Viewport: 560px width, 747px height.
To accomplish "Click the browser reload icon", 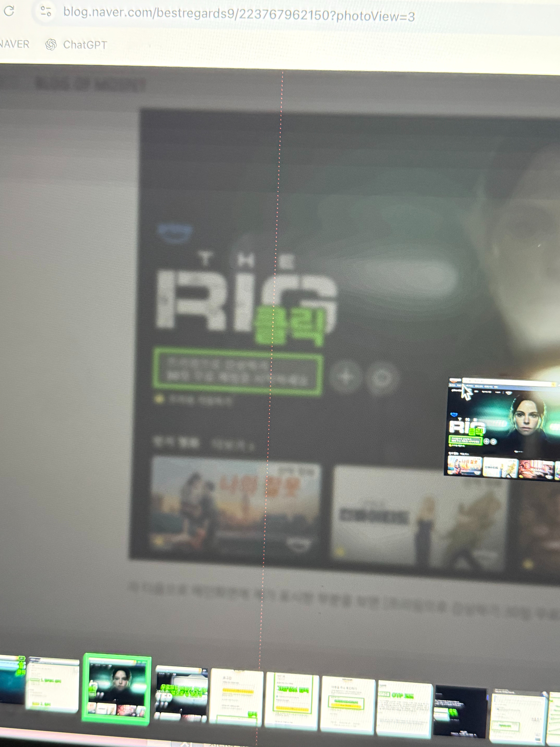I will coord(9,11).
